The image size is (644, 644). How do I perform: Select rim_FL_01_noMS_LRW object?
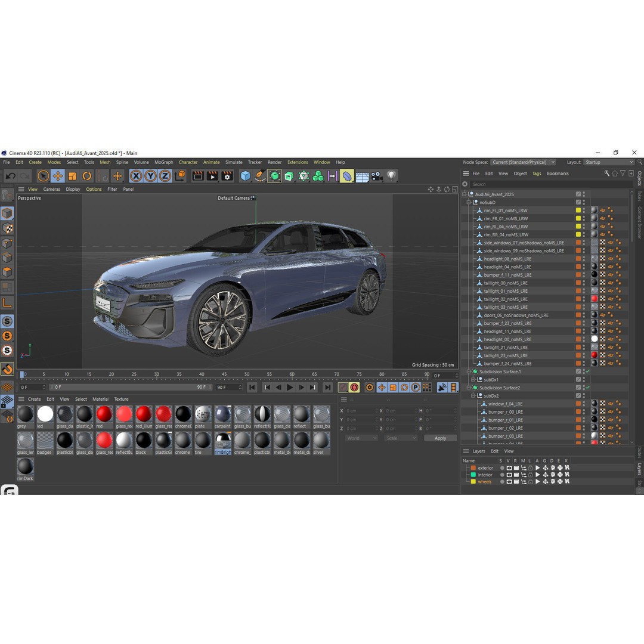tap(505, 210)
